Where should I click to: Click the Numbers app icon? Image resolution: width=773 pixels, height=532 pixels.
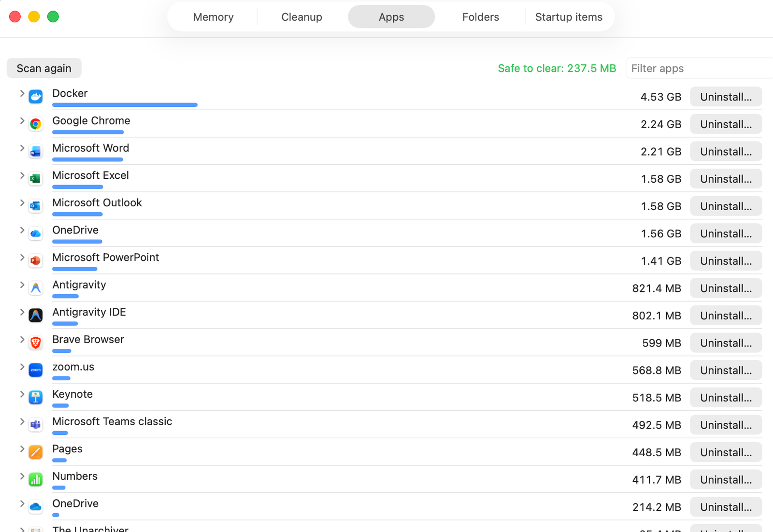36,479
